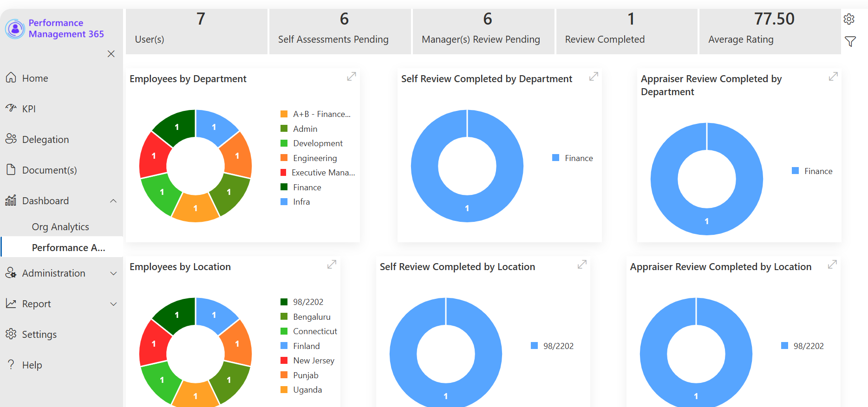Expand the Report menu chevron
Screen dimensions: 868x407
click(113, 304)
